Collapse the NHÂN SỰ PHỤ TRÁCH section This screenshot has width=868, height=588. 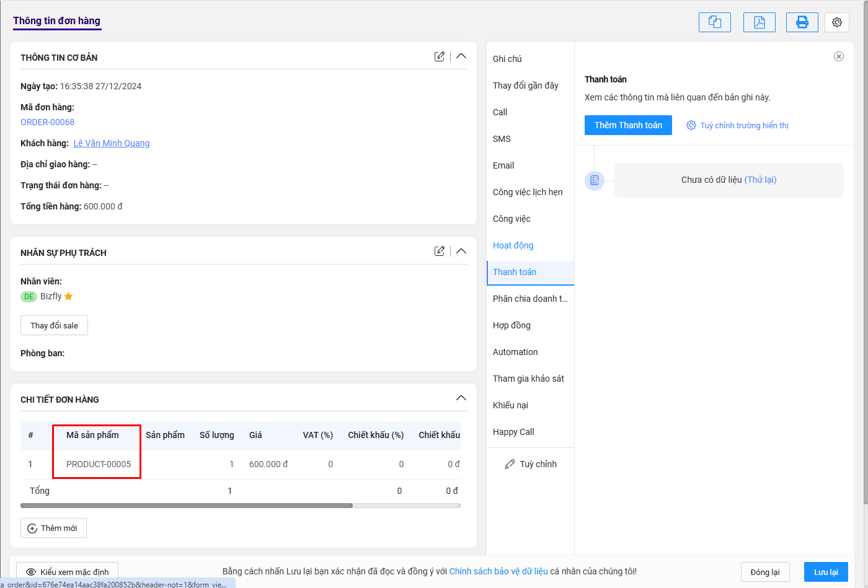coord(461,251)
